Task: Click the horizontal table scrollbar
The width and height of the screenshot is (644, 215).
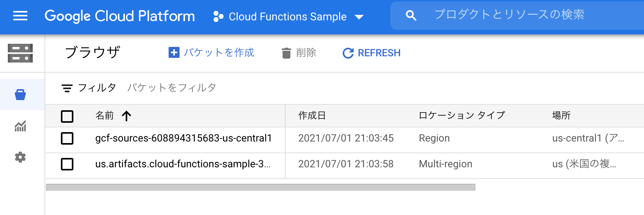Action: point(260,187)
